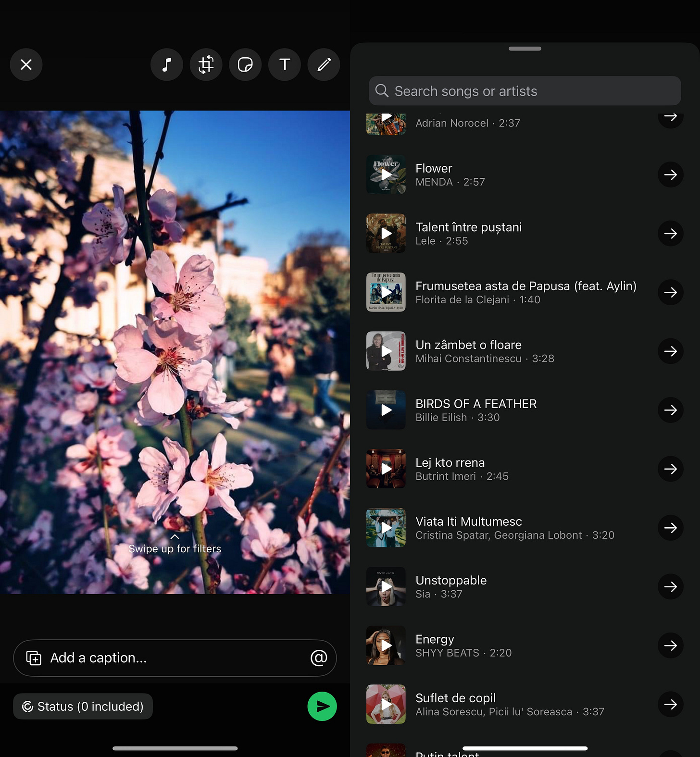Play preview of Unstoppable by Sia
The width and height of the screenshot is (700, 757).
[386, 587]
